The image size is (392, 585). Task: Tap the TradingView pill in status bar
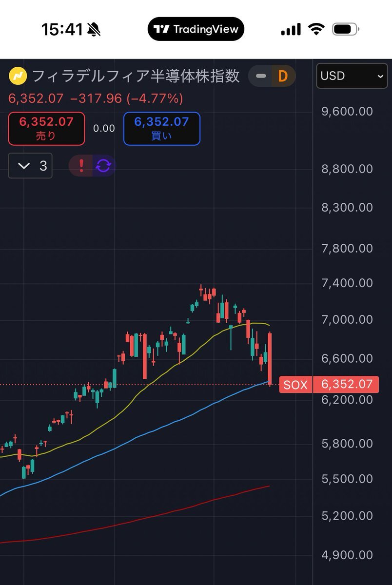196,29
